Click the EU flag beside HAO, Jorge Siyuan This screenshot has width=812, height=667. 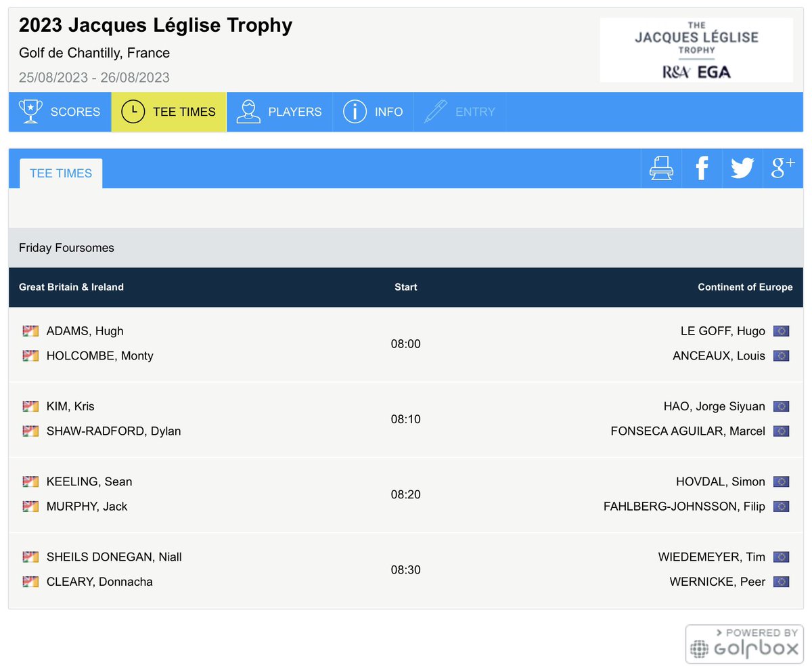(782, 406)
